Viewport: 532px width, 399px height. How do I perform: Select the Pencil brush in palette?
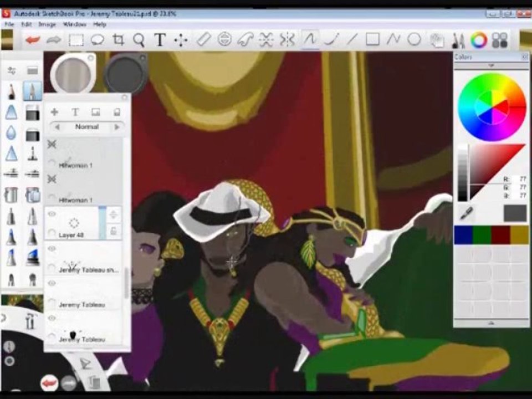point(11,91)
